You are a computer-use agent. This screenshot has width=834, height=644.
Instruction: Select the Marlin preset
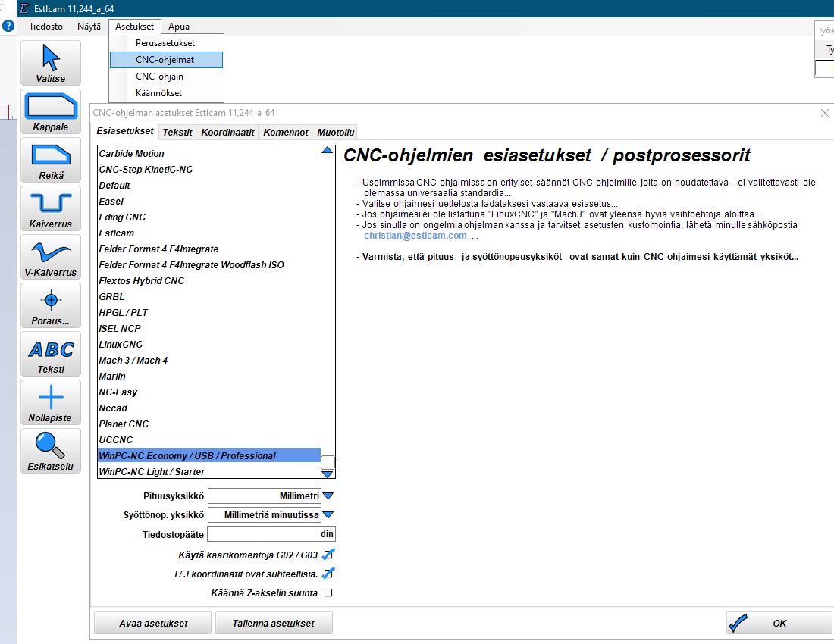[209, 377]
